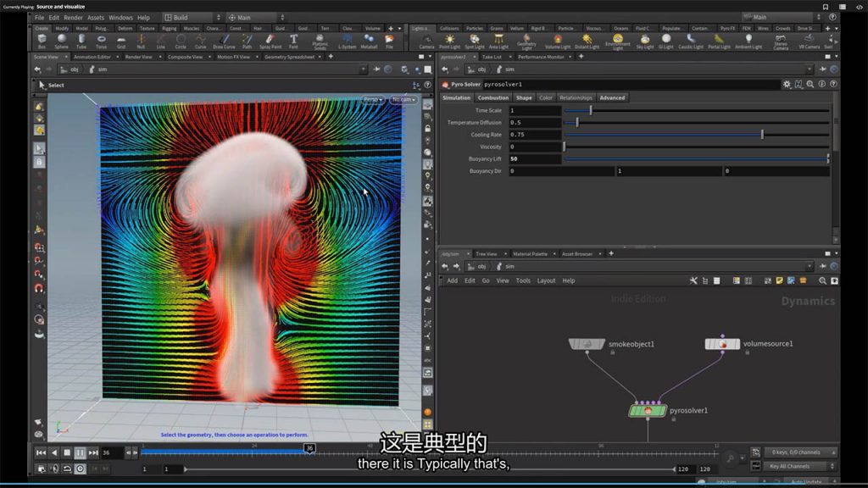Create an Environment Light
Viewport: 868px width, 488px height.
(618, 42)
